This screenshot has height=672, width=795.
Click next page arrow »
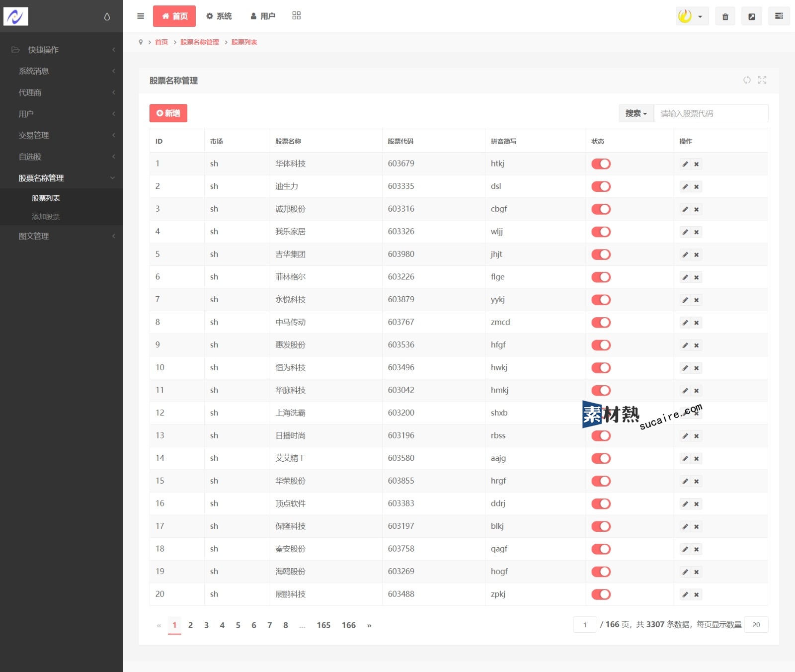pos(369,625)
